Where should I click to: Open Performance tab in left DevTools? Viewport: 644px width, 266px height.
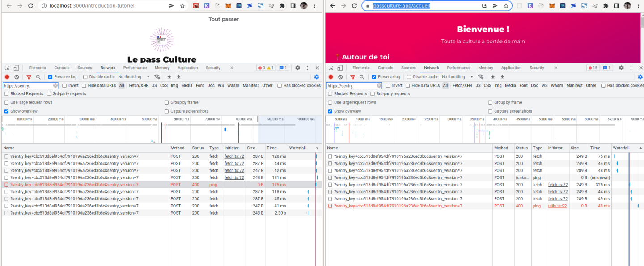135,68
